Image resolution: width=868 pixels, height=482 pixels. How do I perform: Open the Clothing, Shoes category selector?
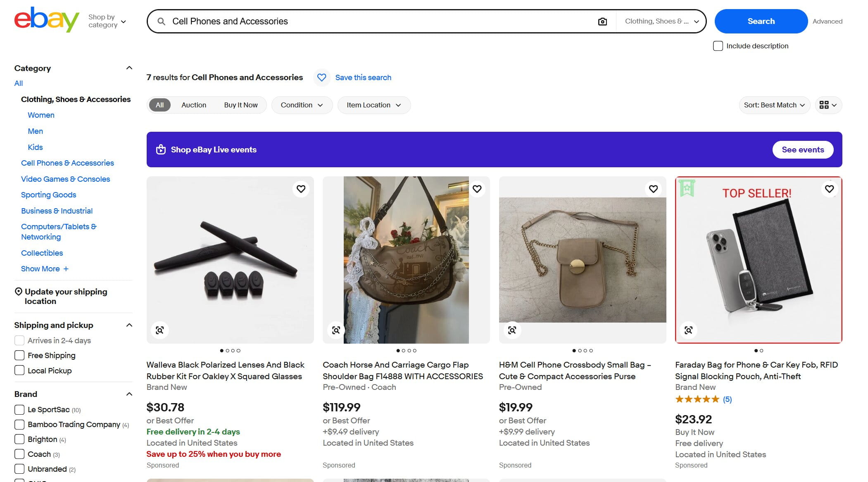pos(661,21)
